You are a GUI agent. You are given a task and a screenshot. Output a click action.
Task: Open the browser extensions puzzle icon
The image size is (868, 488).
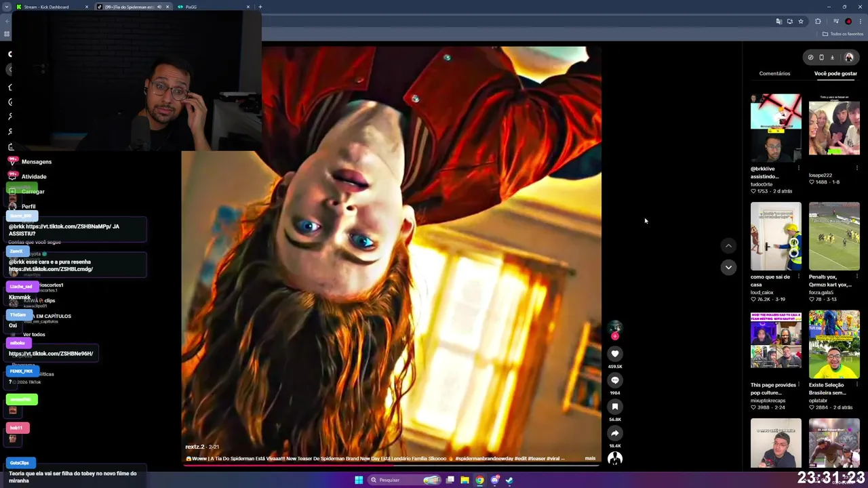[x=818, y=22]
